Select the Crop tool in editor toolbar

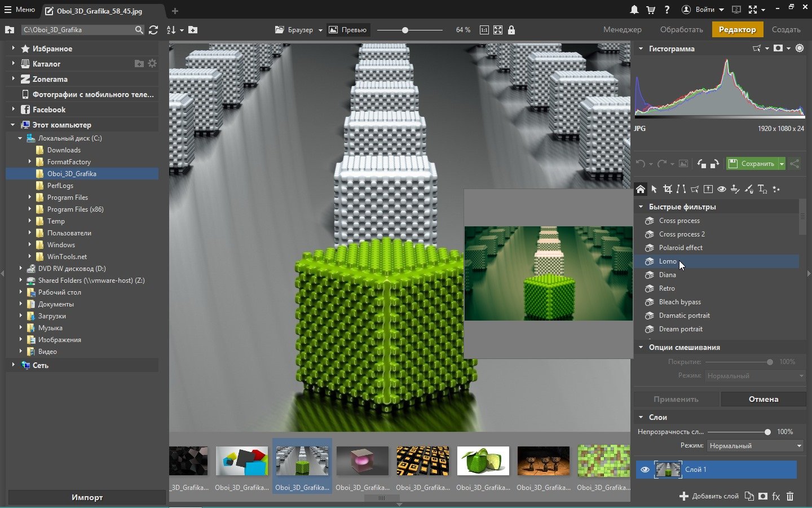click(668, 189)
